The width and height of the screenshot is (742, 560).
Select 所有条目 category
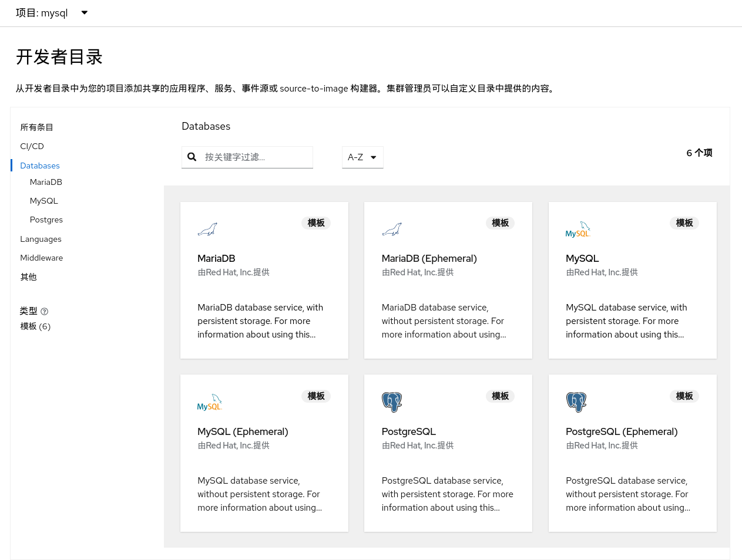tap(37, 127)
